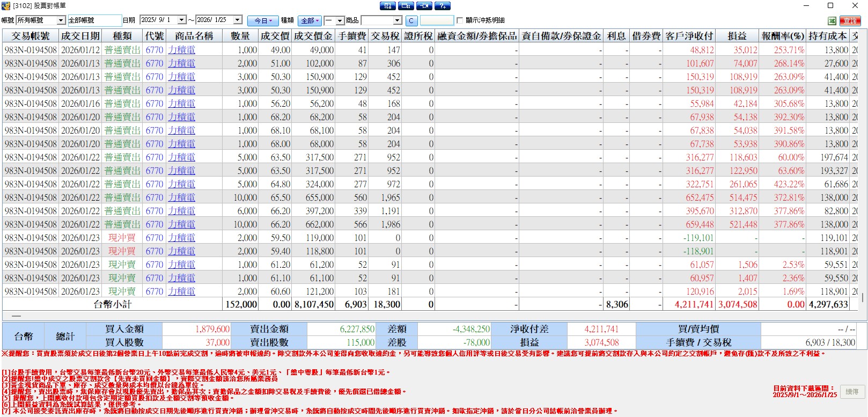This screenshot has height=417, width=868.
Task: Expand the 帳號 所有帳號 dropdown
Action: (61, 20)
